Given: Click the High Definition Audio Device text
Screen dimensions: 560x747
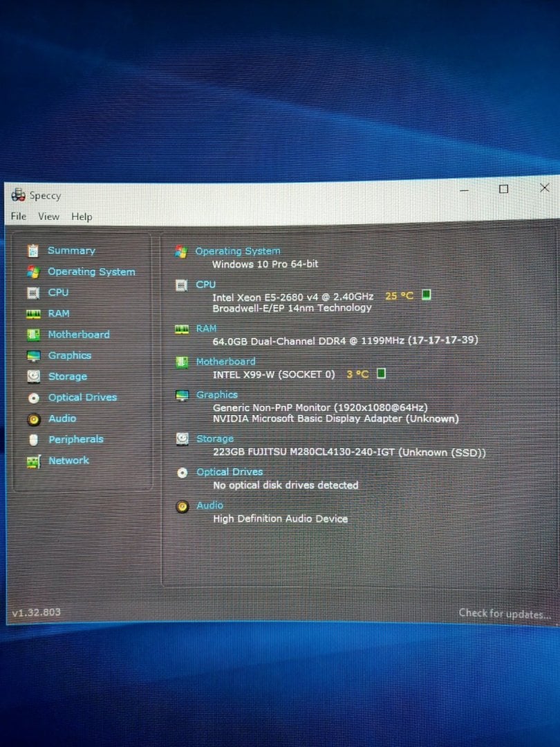Looking at the screenshot, I should (281, 518).
